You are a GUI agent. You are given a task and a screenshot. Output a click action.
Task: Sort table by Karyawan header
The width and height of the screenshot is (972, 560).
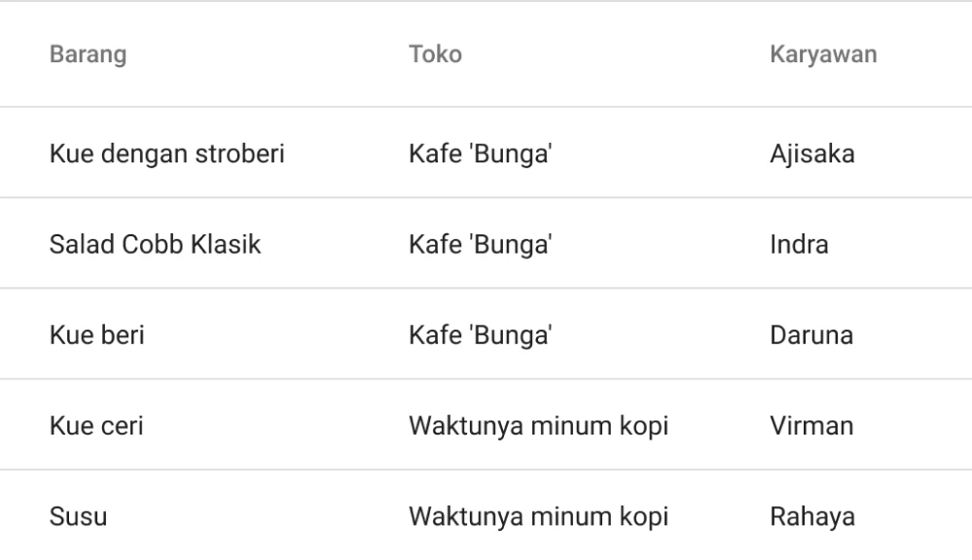823,54
